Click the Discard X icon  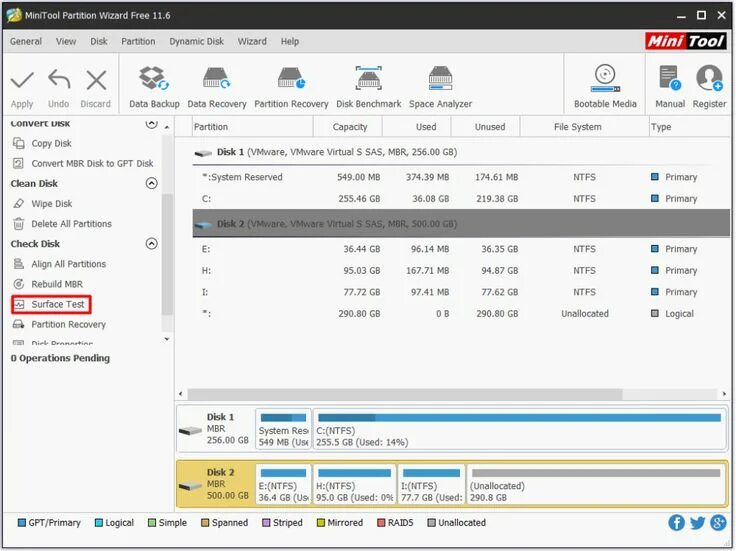[96, 80]
